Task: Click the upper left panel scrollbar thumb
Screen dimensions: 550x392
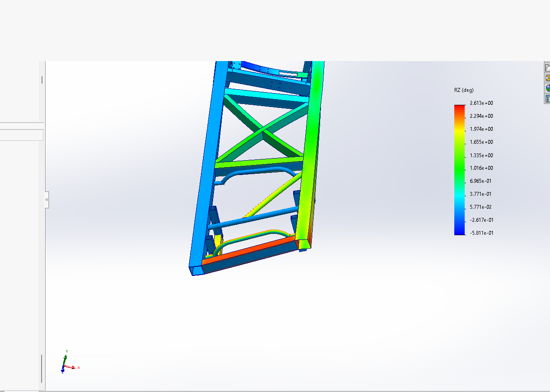Action: (x=42, y=80)
